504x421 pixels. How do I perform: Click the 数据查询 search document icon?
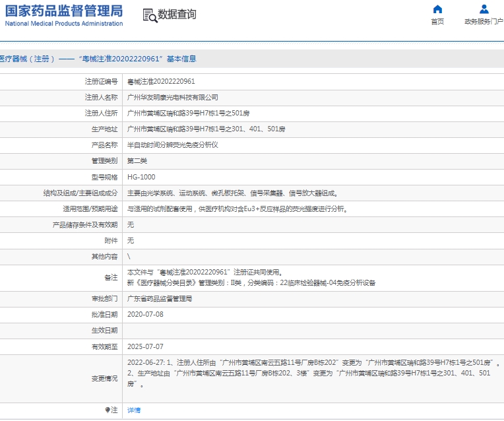150,15
